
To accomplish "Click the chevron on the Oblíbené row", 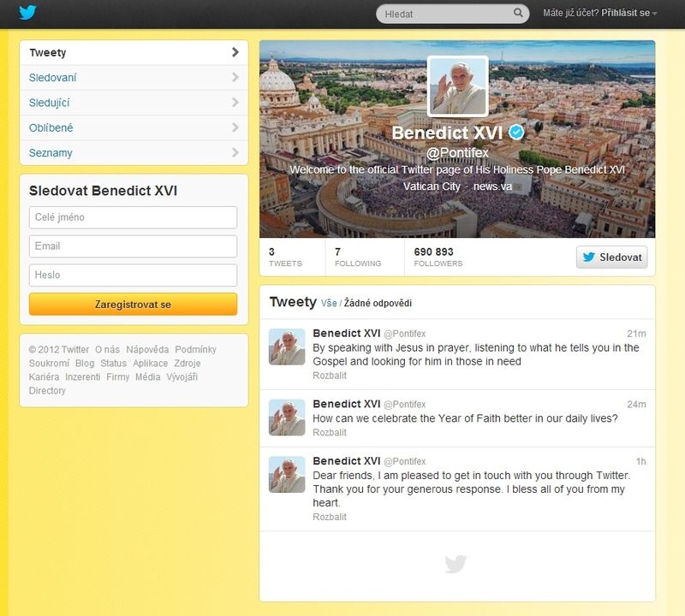I will (x=235, y=127).
